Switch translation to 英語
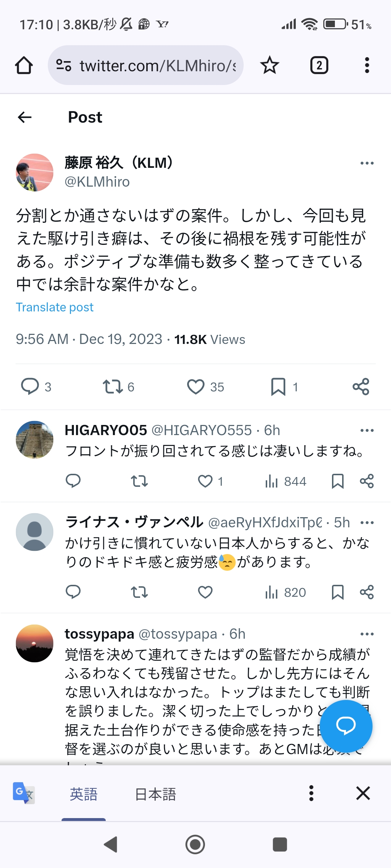The height and width of the screenshot is (868, 391). 84,794
